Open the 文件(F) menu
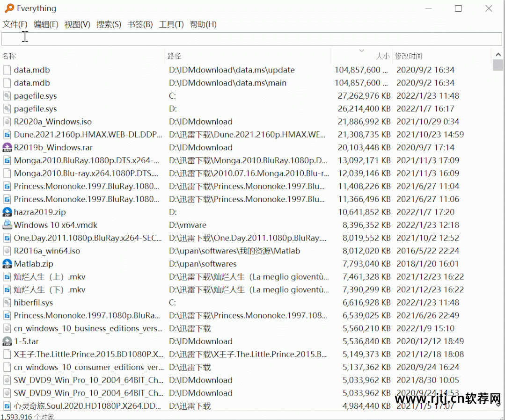The height and width of the screenshot is (420, 505). tap(15, 24)
